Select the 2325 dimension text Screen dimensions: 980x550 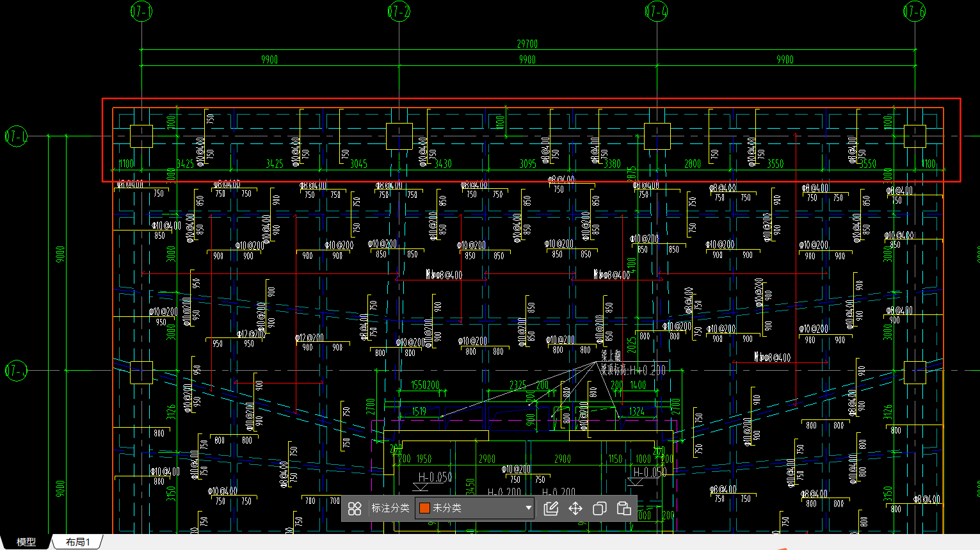pos(518,385)
